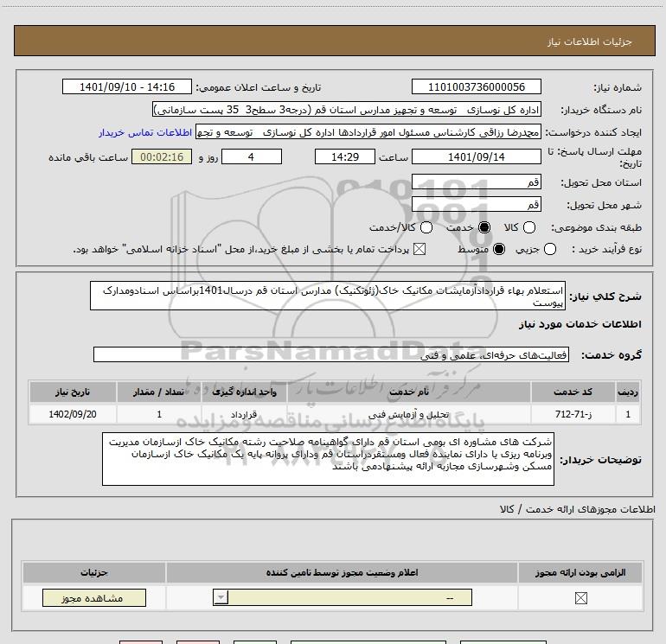Click the اطلاعات خدمات مورد نیاز heading
This screenshot has width=666, height=644.
pos(580,324)
